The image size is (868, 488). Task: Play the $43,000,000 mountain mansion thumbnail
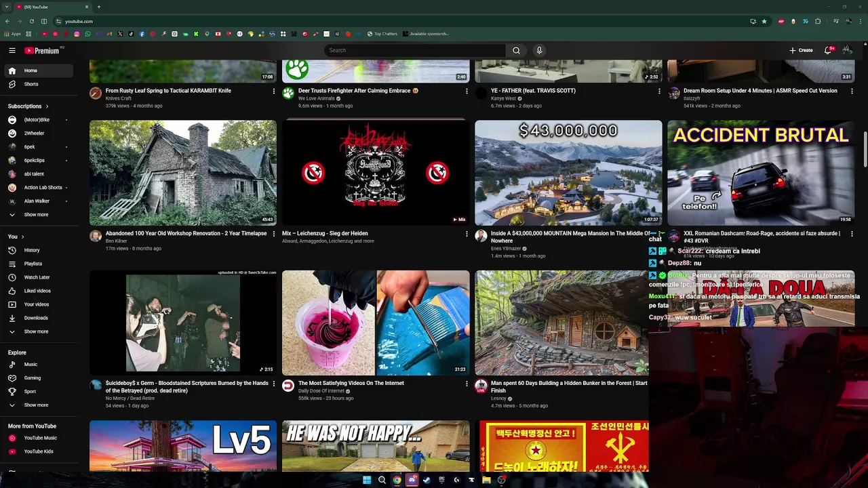[568, 173]
